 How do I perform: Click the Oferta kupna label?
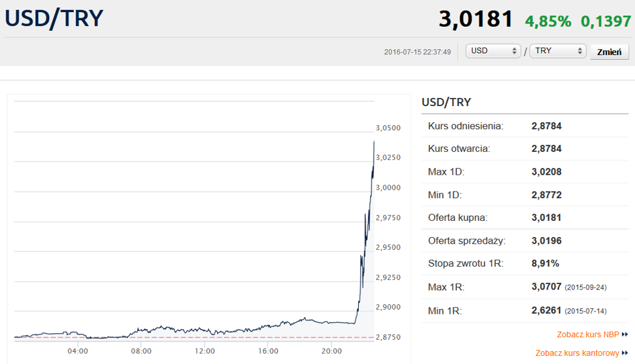[458, 218]
